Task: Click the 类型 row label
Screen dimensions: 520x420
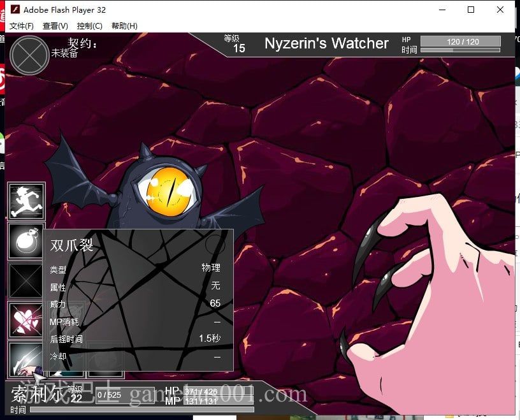Action: coord(58,270)
